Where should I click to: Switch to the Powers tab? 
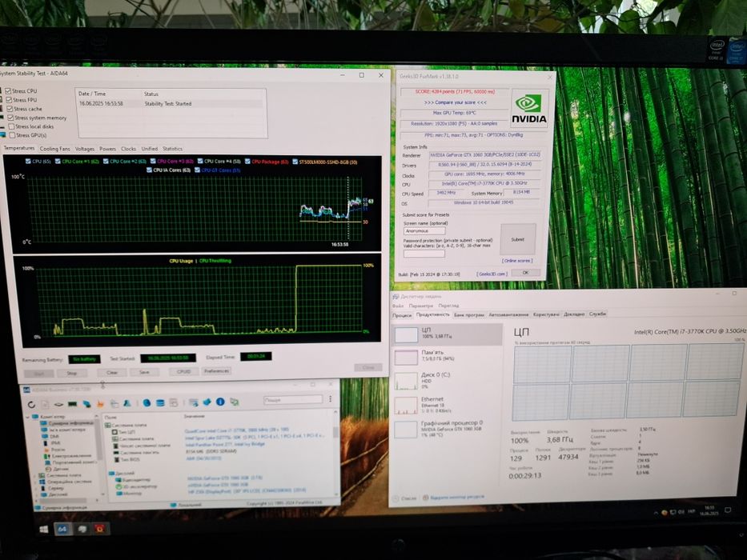pyautogui.click(x=107, y=149)
